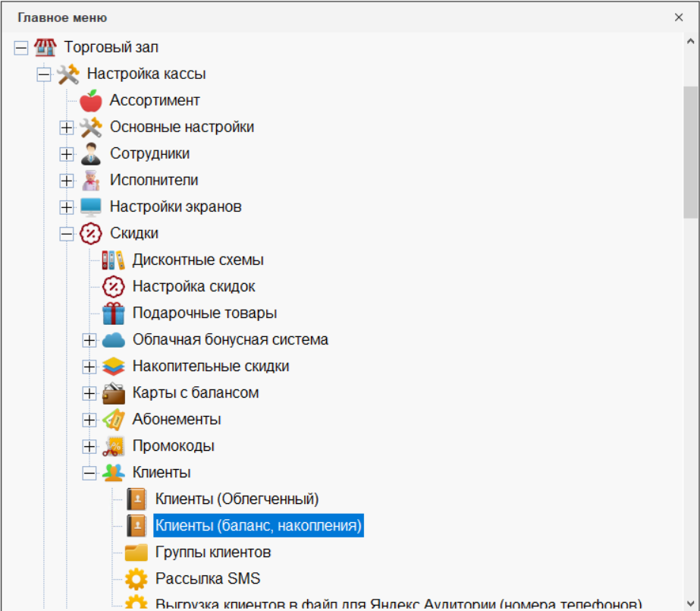700x611 pixels.
Task: Close the Главное меню panel
Action: coord(679,17)
